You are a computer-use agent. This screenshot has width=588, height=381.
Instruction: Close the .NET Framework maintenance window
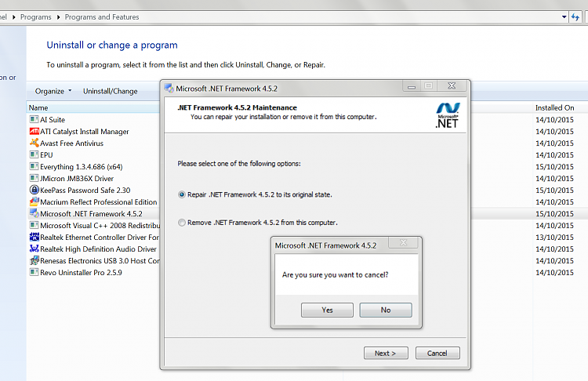[452, 86]
